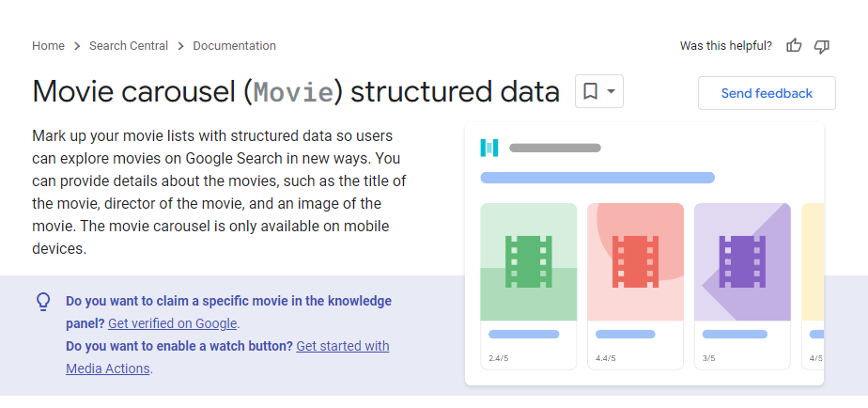Click the bookmark icon beside the title

[590, 91]
